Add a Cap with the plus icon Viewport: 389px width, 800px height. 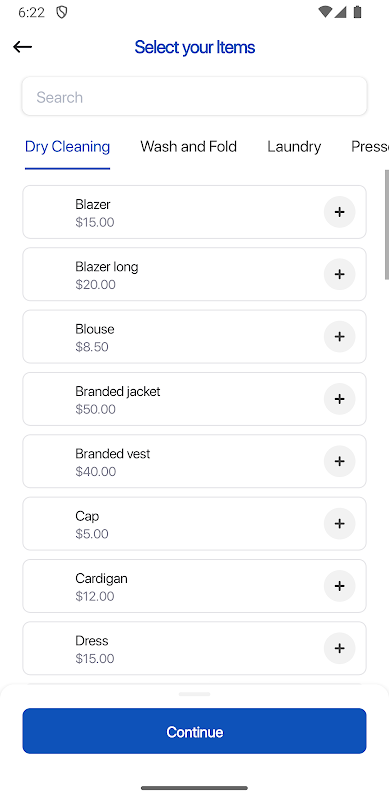coord(339,523)
